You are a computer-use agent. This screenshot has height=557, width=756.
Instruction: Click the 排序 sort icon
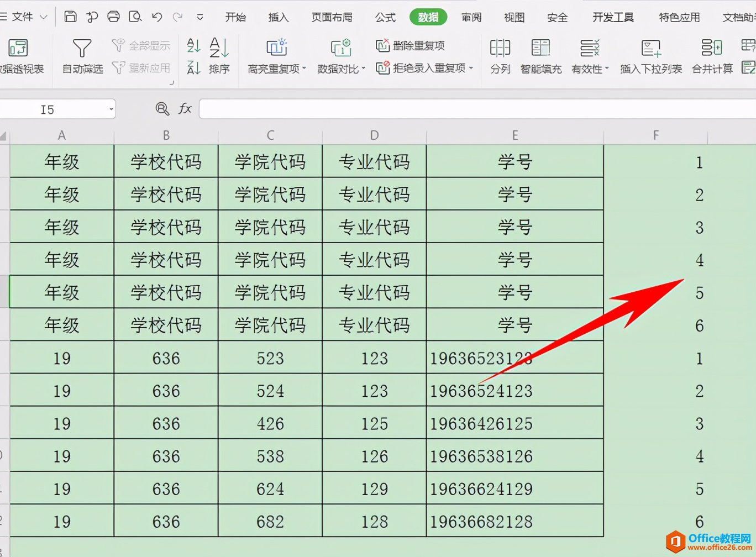tap(219, 48)
